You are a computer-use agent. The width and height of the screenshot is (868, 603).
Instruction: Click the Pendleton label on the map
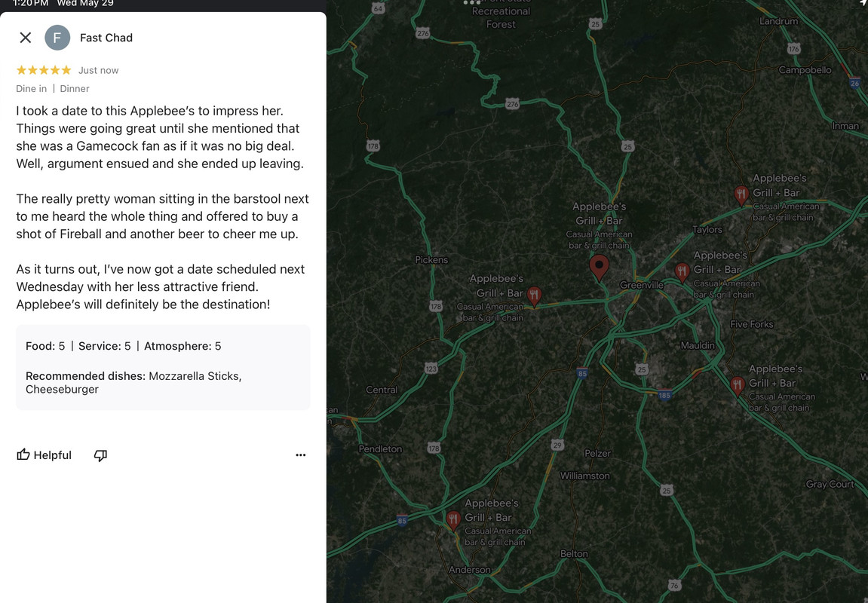tap(380, 448)
